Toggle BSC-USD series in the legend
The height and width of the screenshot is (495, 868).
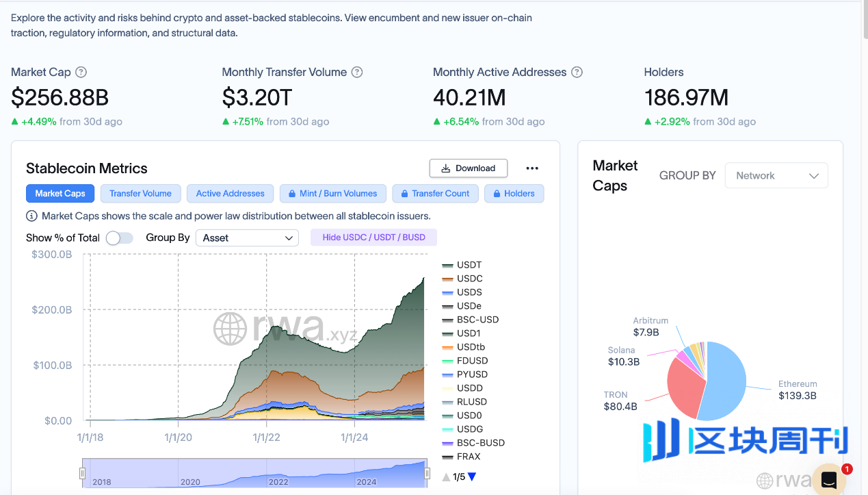tap(471, 320)
